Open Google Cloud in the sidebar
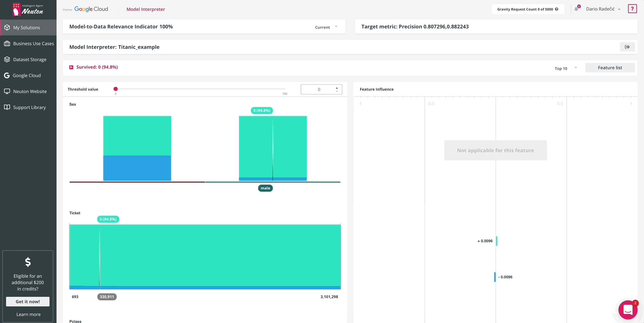 [x=28, y=75]
